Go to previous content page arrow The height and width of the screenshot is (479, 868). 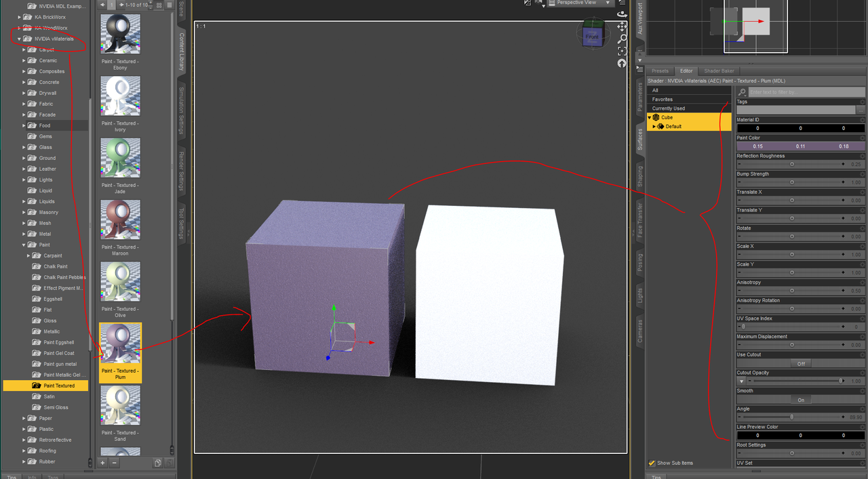[103, 5]
